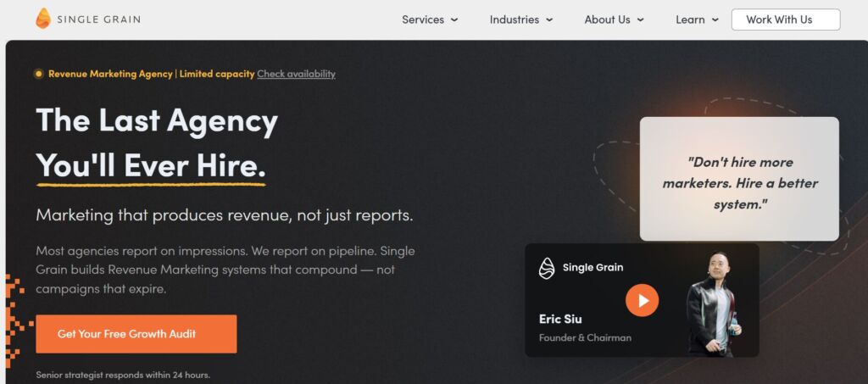This screenshot has width=868, height=384.
Task: Click "Revenue Marketing Agency" label text
Action: pyautogui.click(x=110, y=74)
